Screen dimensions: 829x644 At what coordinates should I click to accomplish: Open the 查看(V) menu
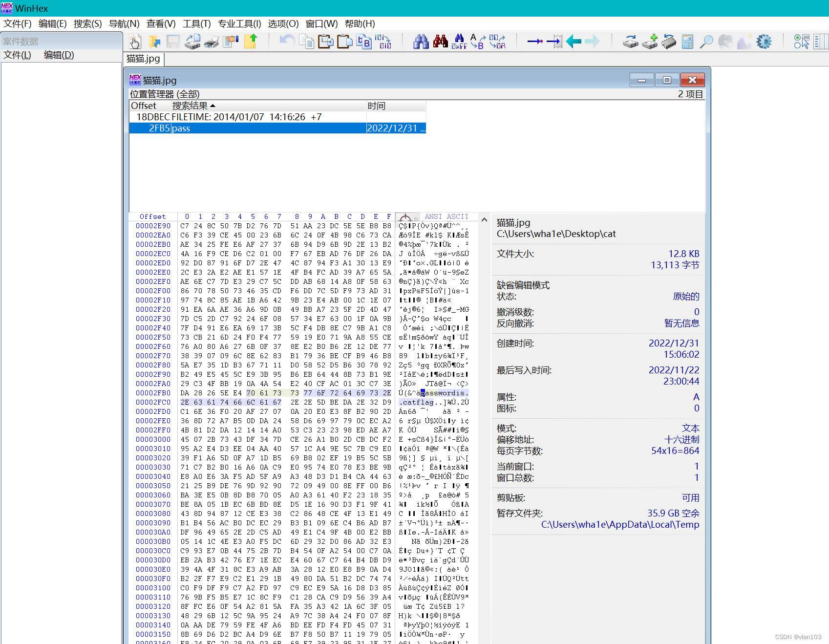point(161,24)
